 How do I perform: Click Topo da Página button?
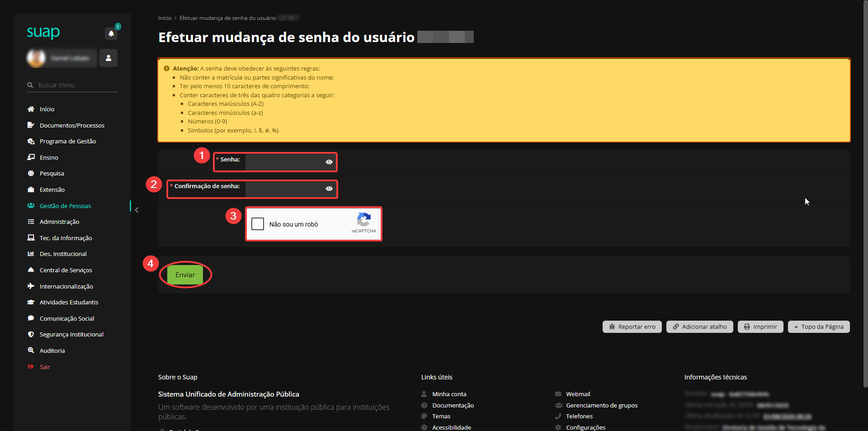tap(819, 327)
